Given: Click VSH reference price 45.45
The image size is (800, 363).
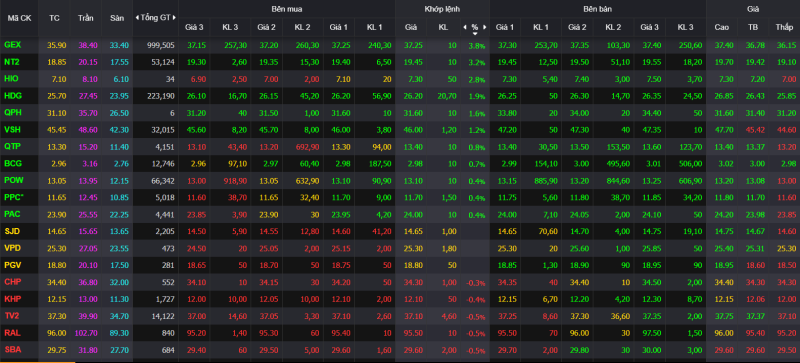Looking at the screenshot, I should 57,130.
